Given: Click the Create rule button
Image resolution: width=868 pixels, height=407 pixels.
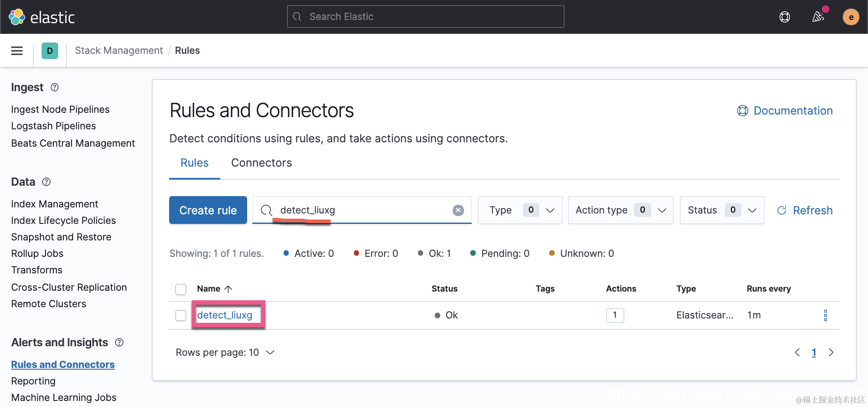Looking at the screenshot, I should coord(208,210).
